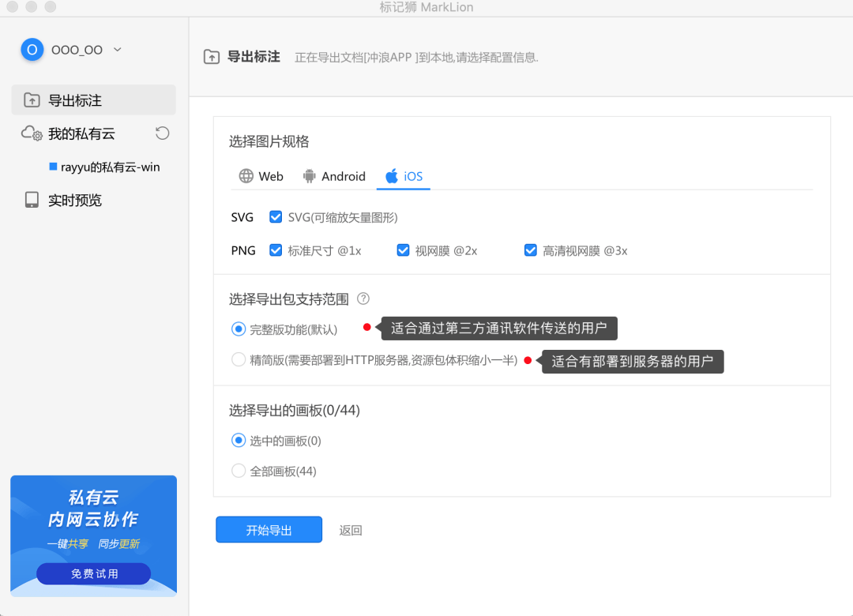Toggle the 视网膜 @2x checkbox

[x=403, y=250]
